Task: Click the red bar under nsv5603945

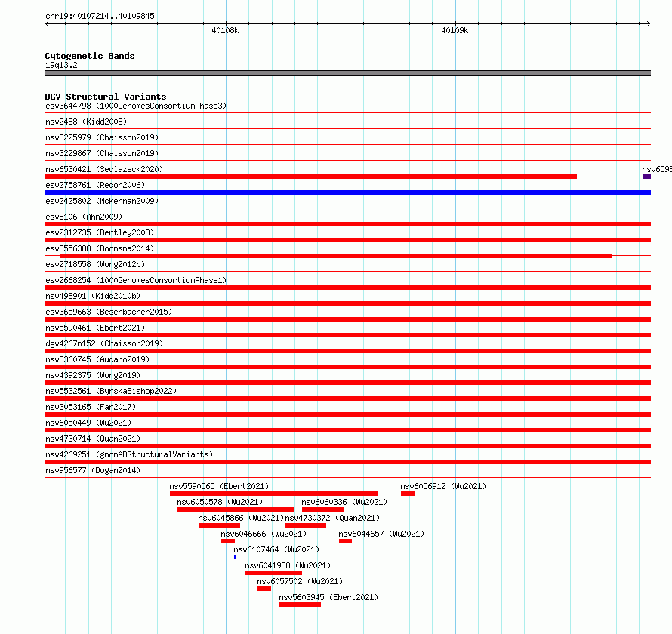Action: tap(300, 605)
